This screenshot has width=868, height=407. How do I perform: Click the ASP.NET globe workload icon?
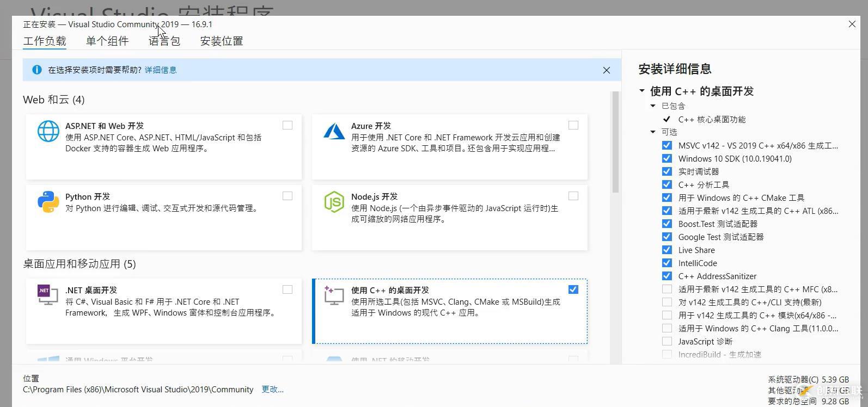point(48,132)
